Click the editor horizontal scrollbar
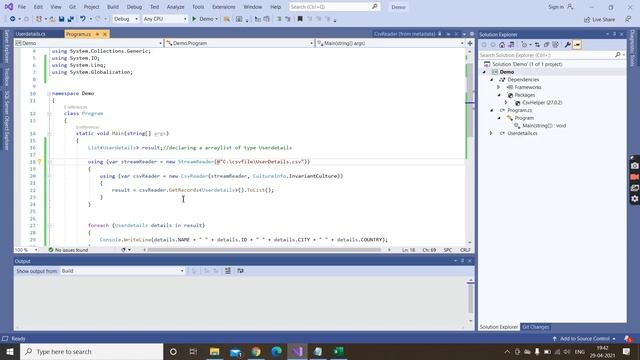The image size is (640, 360). pyautogui.click(x=264, y=250)
